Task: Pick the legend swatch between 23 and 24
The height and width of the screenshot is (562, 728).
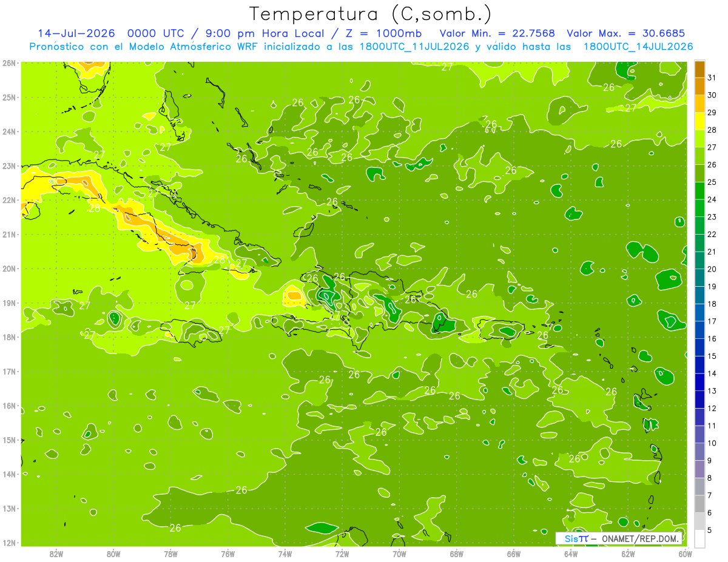Action: pyautogui.click(x=699, y=208)
